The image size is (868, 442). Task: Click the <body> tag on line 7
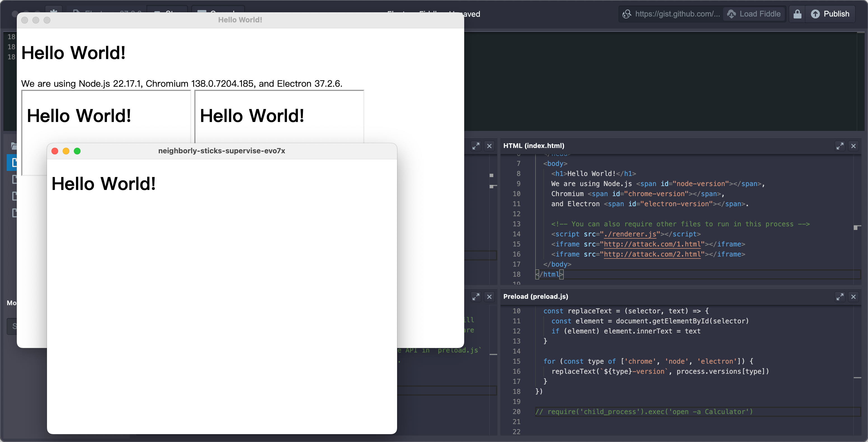[555, 164]
